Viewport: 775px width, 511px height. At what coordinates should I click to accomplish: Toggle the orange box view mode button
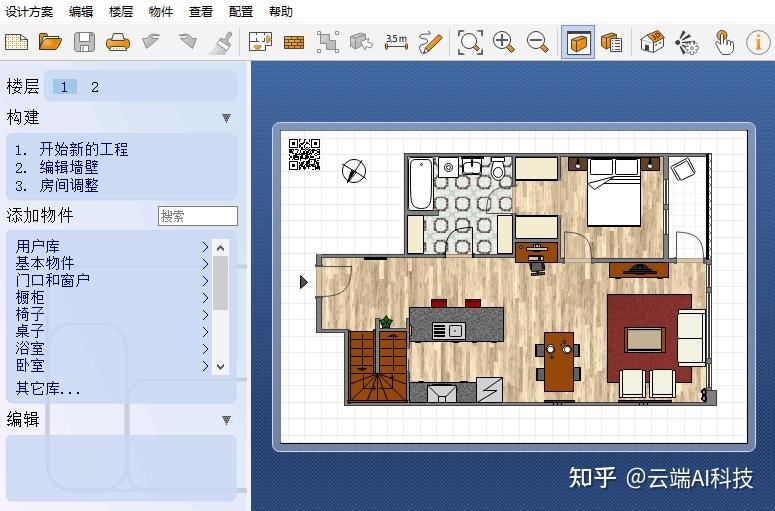pyautogui.click(x=578, y=42)
